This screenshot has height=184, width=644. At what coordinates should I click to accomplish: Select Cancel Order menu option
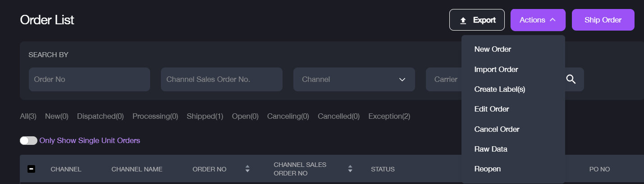click(497, 129)
